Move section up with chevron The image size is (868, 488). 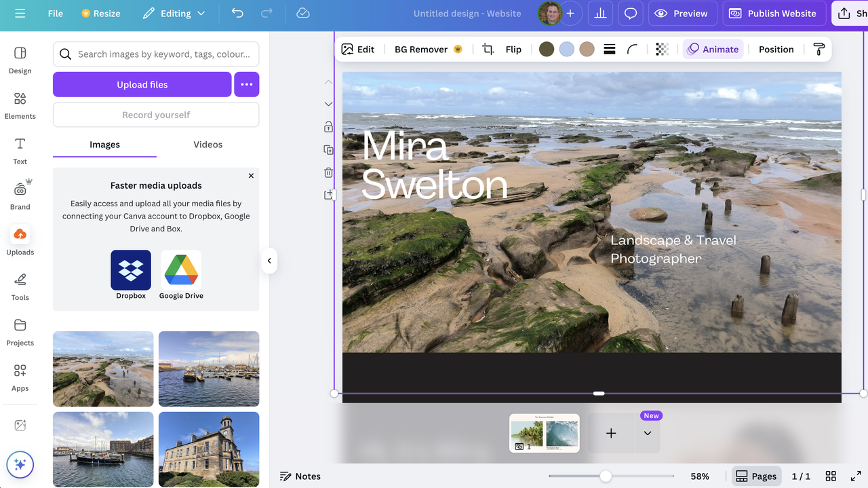coord(328,82)
